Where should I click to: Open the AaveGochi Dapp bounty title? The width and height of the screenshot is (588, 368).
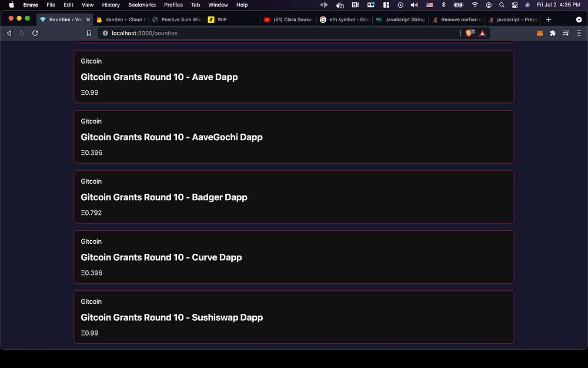pos(172,137)
